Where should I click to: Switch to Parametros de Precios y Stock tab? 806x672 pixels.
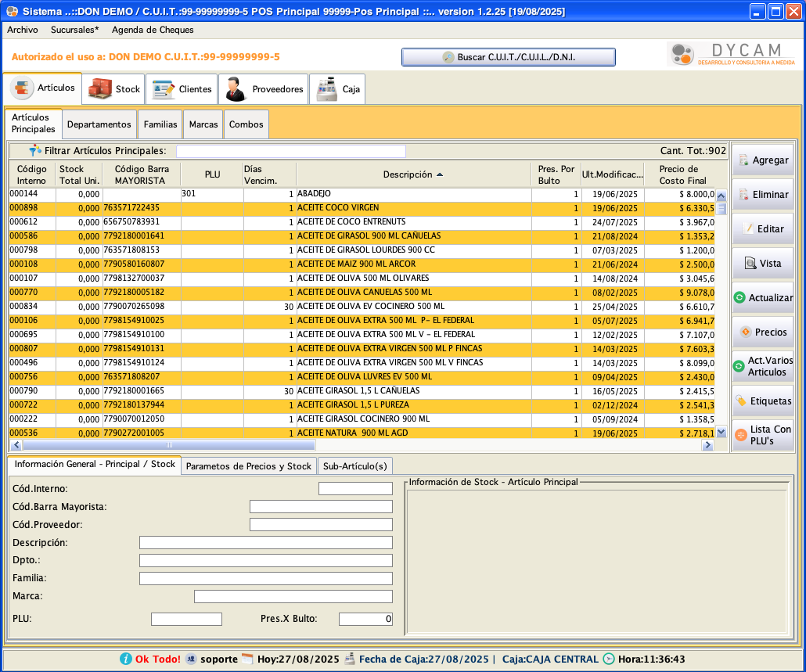249,466
